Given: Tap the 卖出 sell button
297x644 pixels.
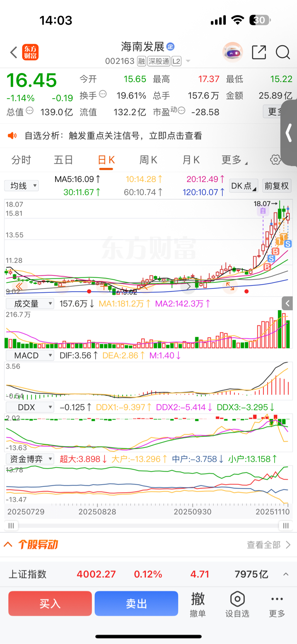Looking at the screenshot, I should pos(136,603).
